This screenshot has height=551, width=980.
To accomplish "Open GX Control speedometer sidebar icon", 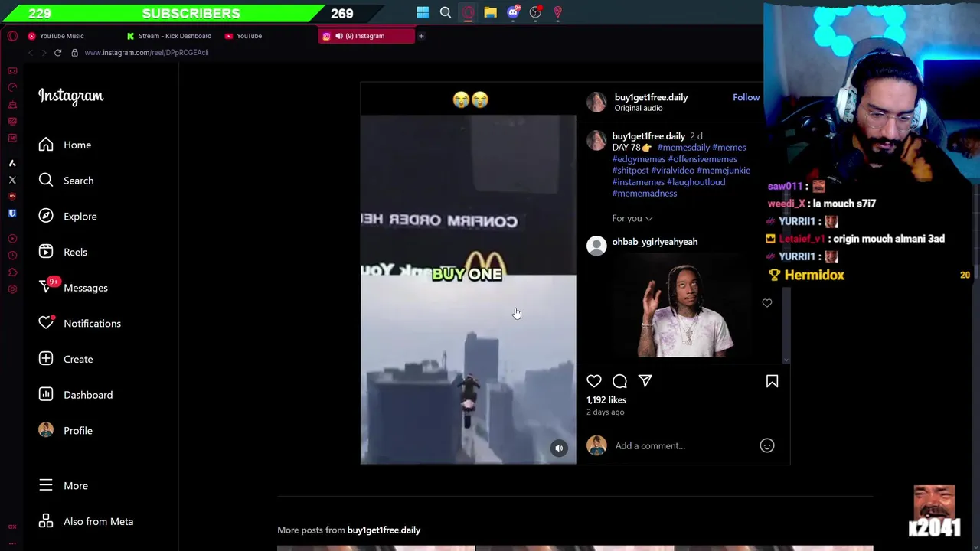I will coord(12,87).
